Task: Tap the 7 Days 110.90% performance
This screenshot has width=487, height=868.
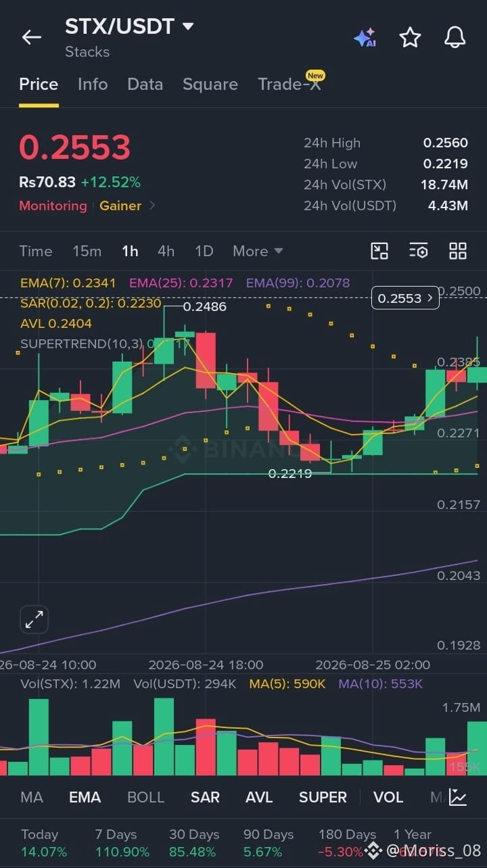Action: point(123,843)
